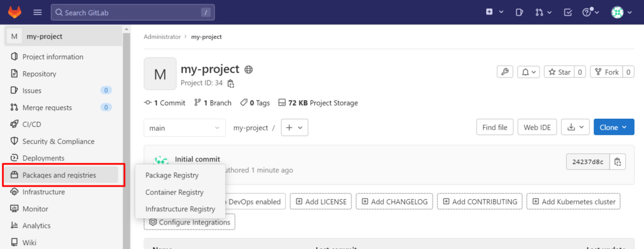Image resolution: width=644 pixels, height=249 pixels.
Task: Focus the Search GitLab input field
Action: click(133, 13)
